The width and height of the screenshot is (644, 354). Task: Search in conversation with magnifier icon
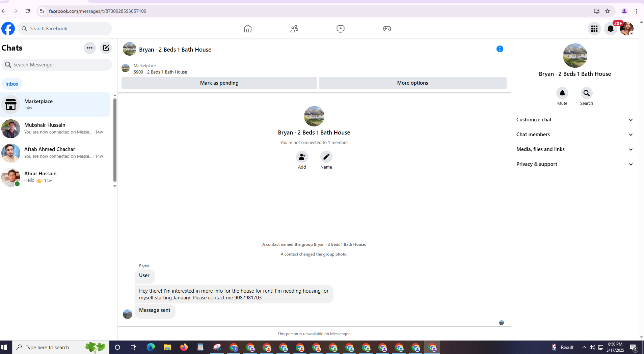pos(587,93)
